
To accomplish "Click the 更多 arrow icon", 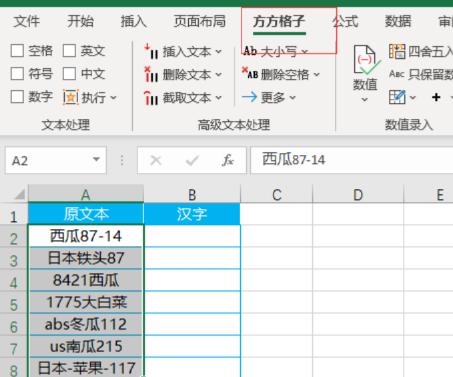I will tap(249, 97).
